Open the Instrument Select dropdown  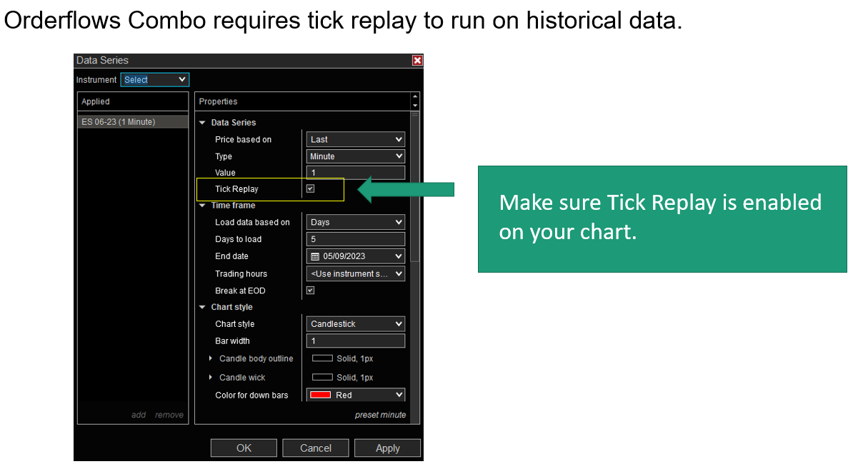point(154,80)
